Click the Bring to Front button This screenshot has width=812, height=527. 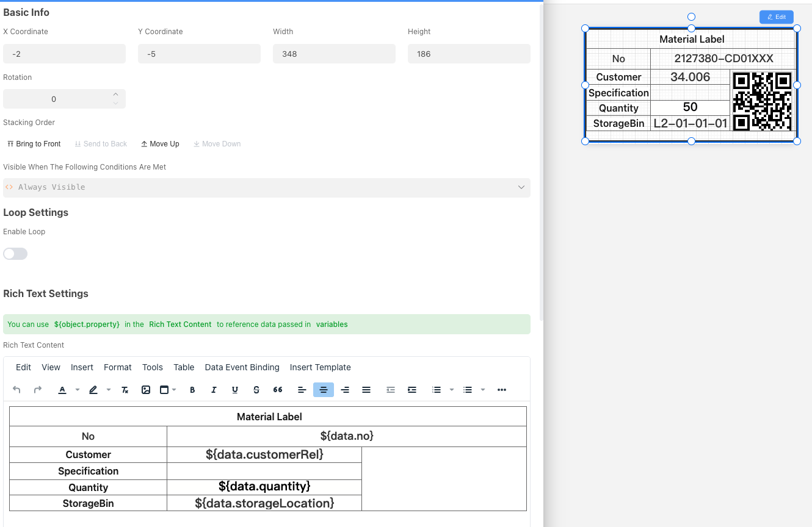[x=34, y=144]
